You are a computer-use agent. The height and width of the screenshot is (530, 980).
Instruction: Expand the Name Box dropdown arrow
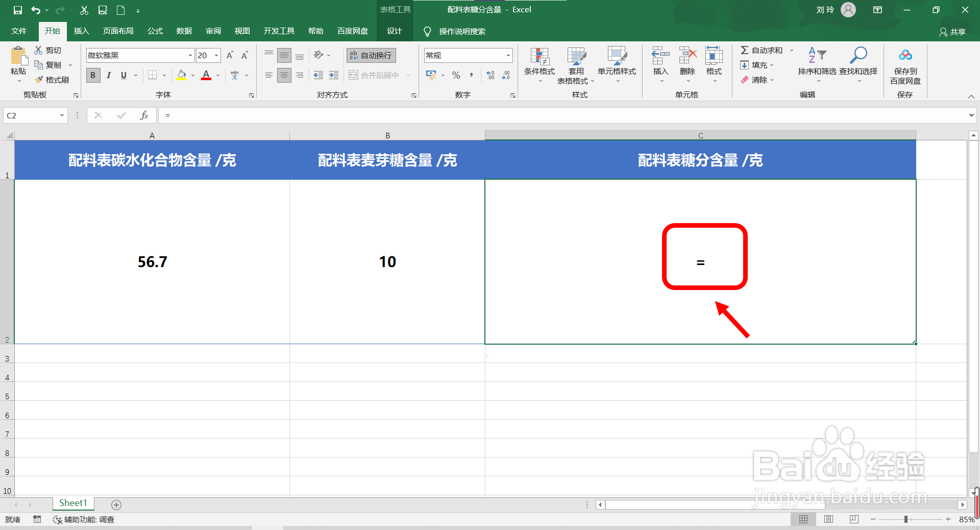pyautogui.click(x=62, y=115)
